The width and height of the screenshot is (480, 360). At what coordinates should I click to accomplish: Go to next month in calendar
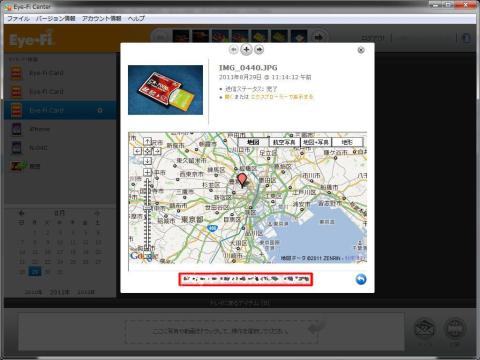97,213
